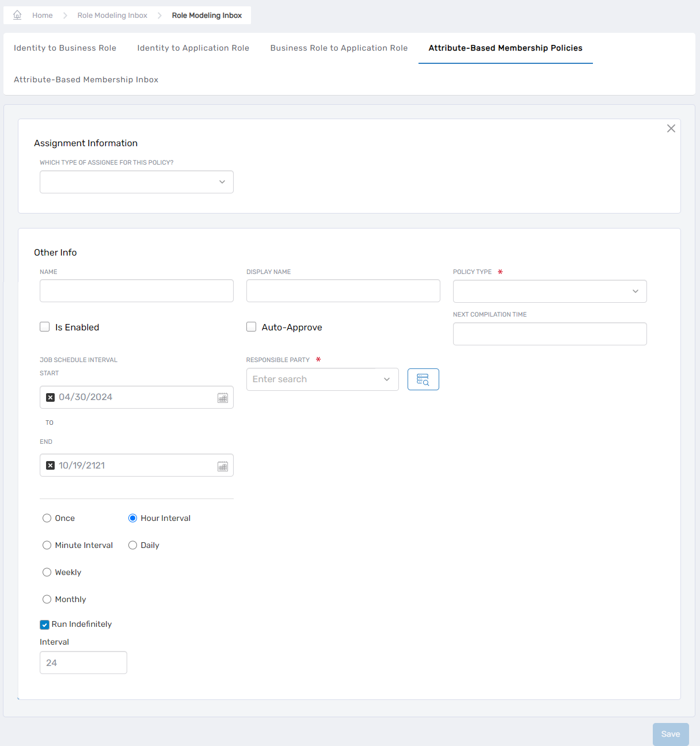Open the calendar picker for the Start date
700x746 pixels.
coord(223,397)
